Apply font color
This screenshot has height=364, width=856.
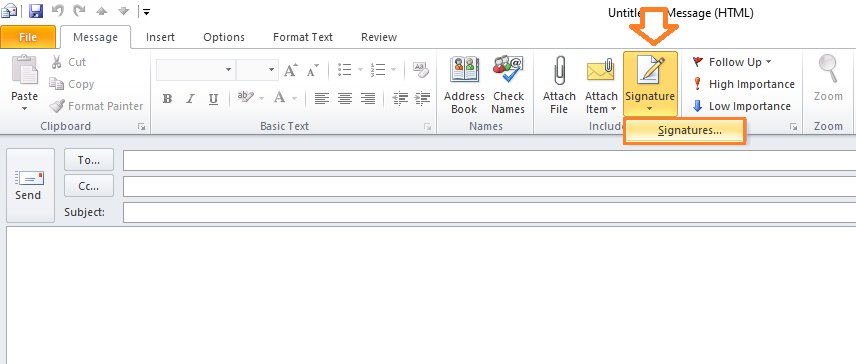tap(280, 98)
